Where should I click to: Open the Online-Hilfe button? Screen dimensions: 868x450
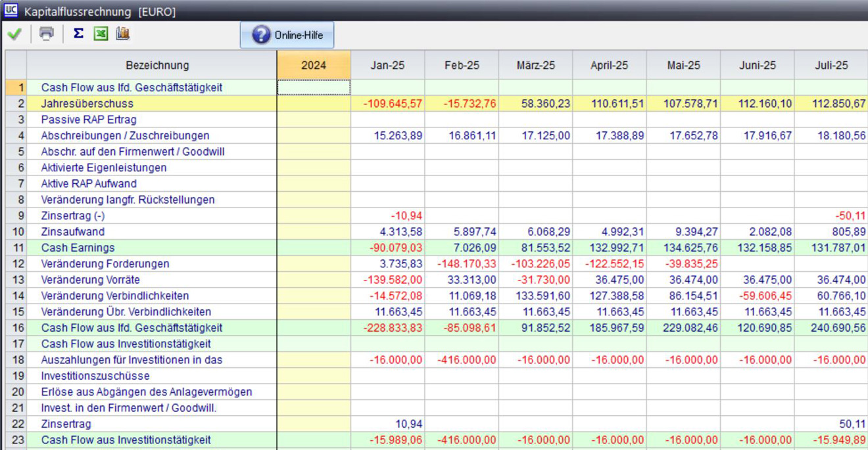(287, 35)
